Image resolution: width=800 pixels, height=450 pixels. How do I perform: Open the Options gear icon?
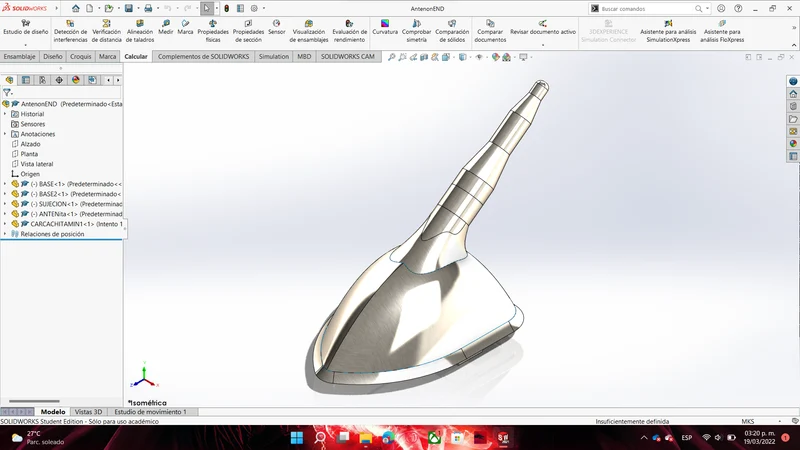pos(254,8)
